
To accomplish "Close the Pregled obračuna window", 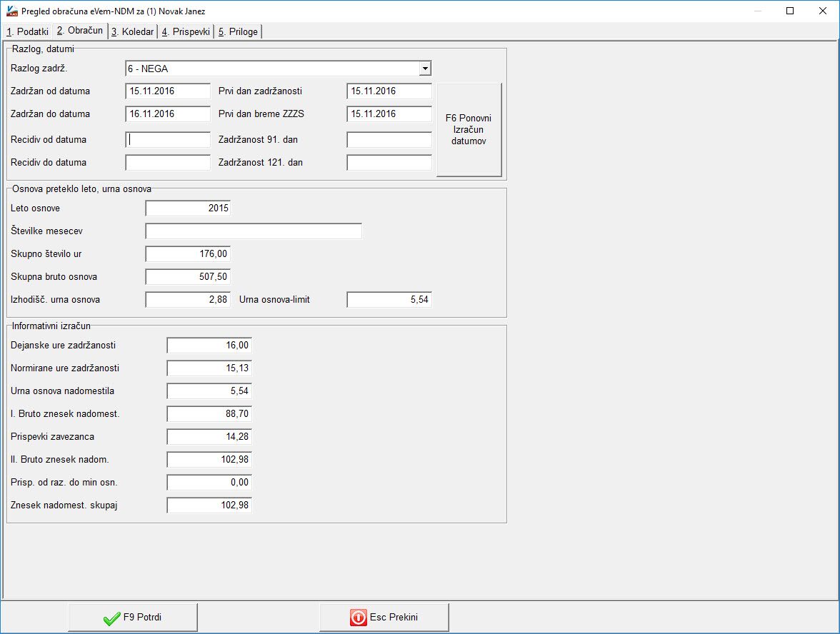I will [823, 11].
